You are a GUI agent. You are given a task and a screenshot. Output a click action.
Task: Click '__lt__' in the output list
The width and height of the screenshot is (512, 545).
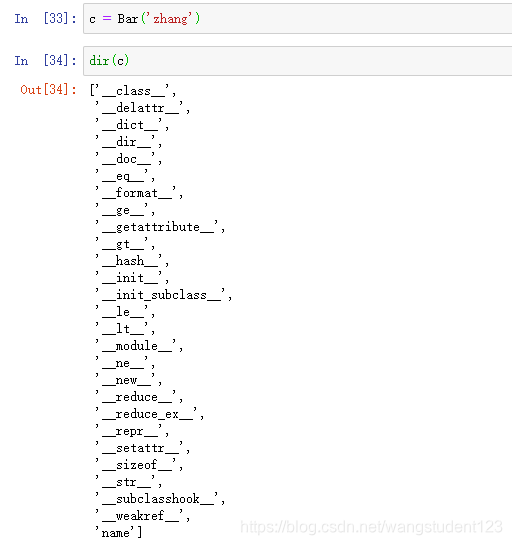click(x=122, y=329)
